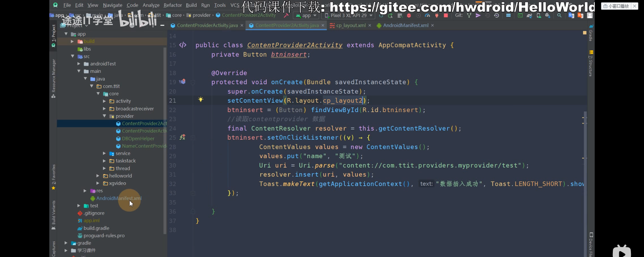Click the Git show history clock icon
Image resolution: width=644 pixels, height=257 pixels.
(488, 16)
